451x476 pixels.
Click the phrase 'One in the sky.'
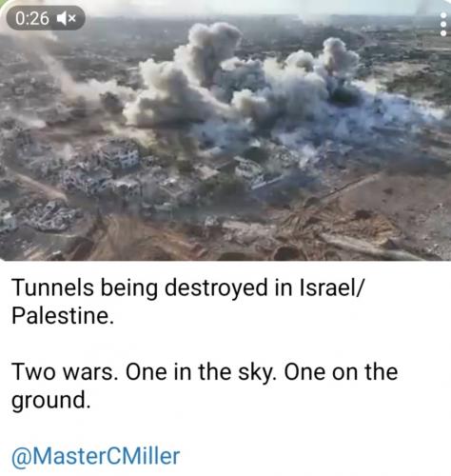(202, 372)
